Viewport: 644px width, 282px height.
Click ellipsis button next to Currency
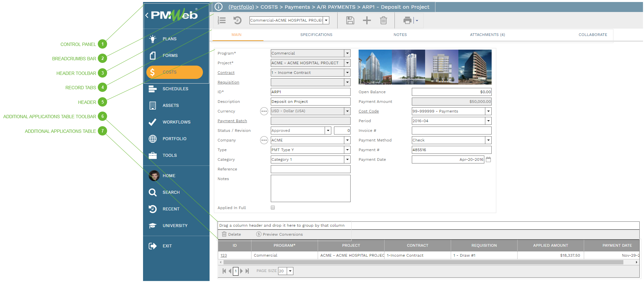[264, 111]
